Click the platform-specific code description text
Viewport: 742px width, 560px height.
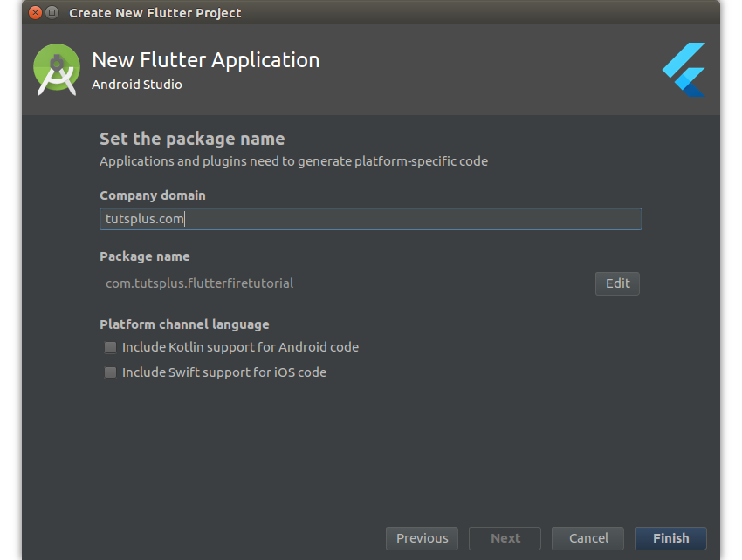(x=293, y=161)
